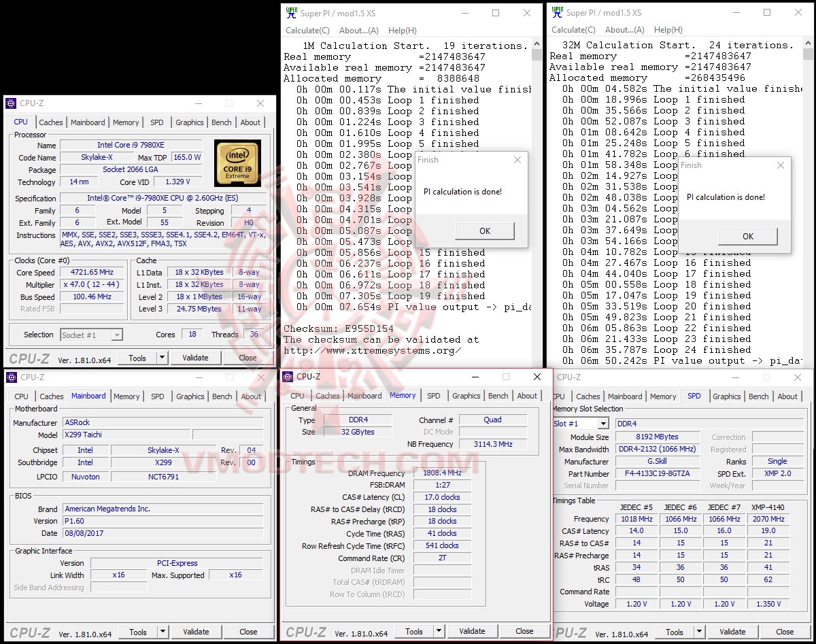The image size is (816, 644).
Task: Open Calculate menu in 1M Super PI window
Action: click(307, 31)
